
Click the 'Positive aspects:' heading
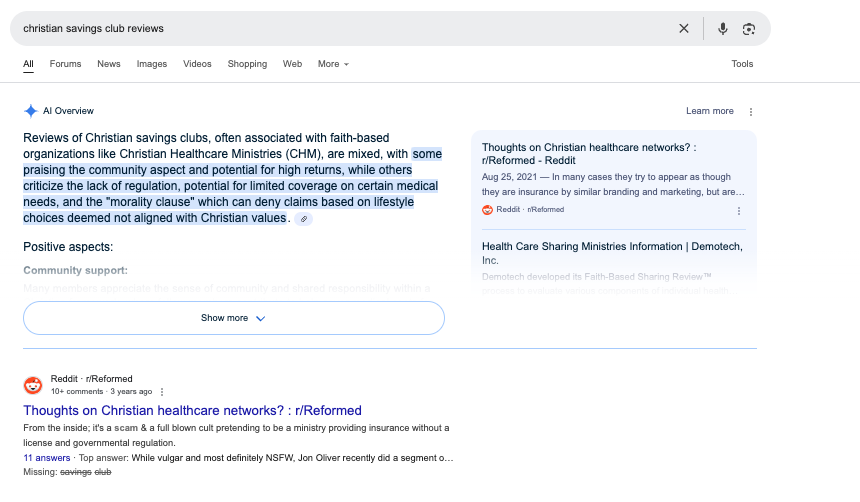(x=68, y=247)
